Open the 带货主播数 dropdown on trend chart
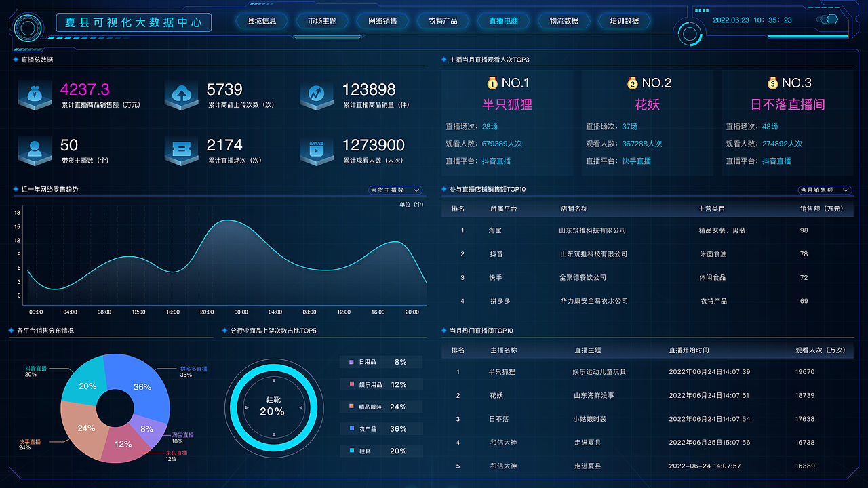 395,190
